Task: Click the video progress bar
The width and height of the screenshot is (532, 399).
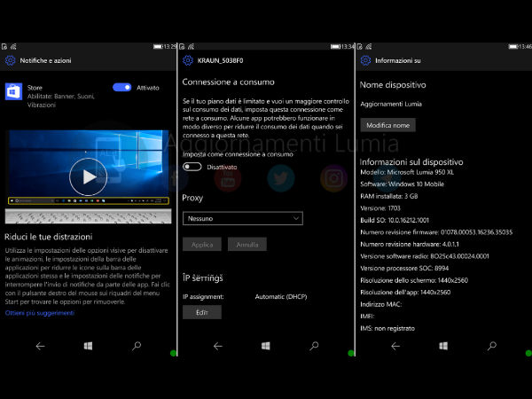Action: [87, 200]
